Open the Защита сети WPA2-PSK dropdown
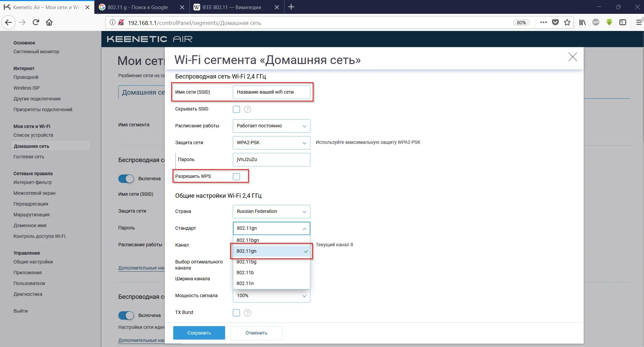Image resolution: width=644 pixels, height=347 pixels. pyautogui.click(x=271, y=143)
